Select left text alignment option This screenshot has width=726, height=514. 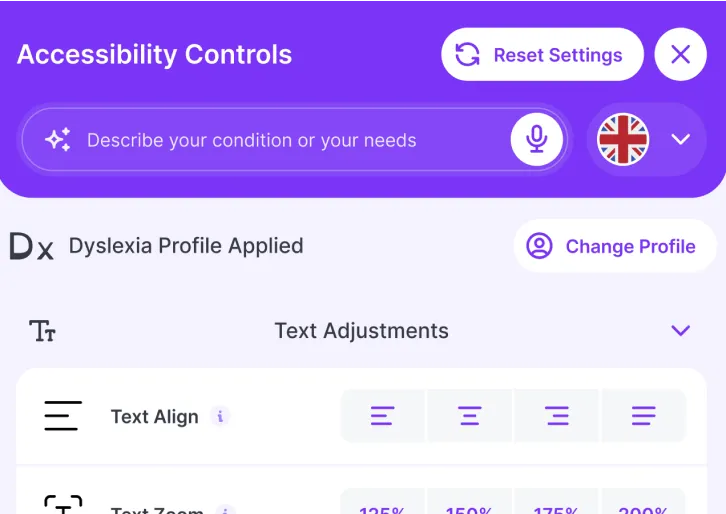click(x=383, y=416)
